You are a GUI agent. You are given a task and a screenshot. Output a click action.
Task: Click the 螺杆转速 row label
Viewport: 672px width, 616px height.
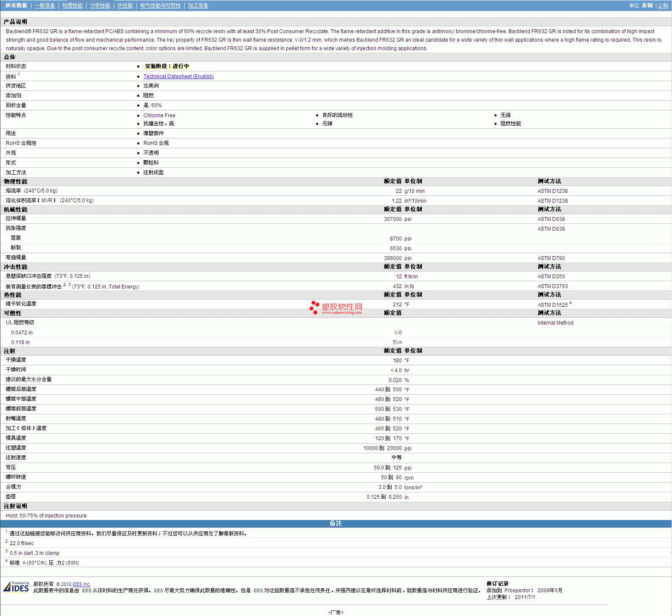pos(16,477)
